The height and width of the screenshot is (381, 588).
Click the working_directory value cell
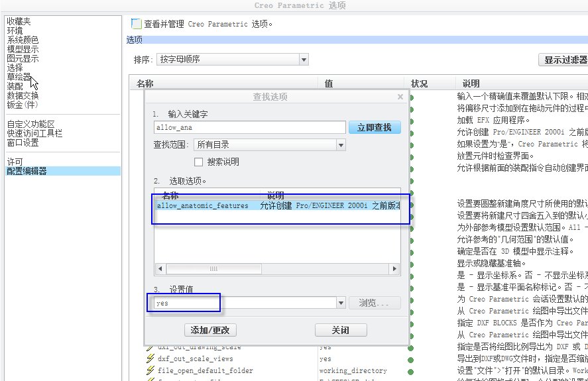[x=353, y=370]
